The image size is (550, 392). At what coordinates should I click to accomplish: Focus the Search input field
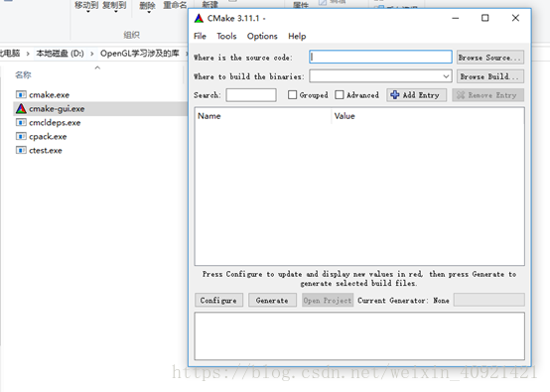[x=251, y=95]
